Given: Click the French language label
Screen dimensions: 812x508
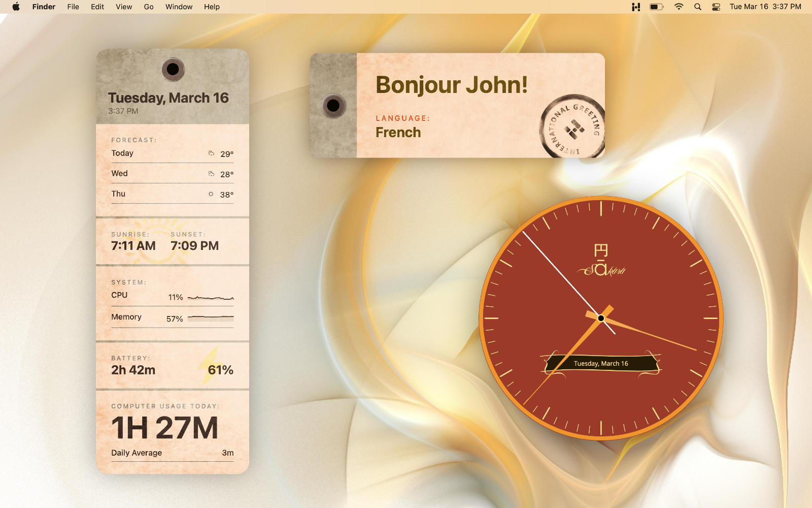Looking at the screenshot, I should point(398,132).
